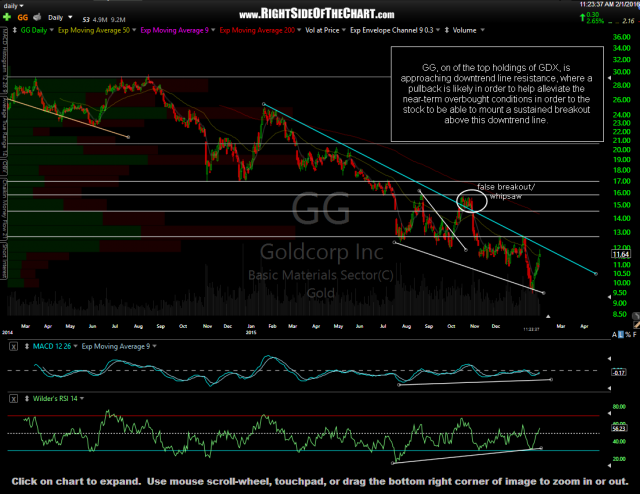Viewport: 640px width, 494px height.
Task: Click the RSI value label 56.23
Action: (619, 428)
